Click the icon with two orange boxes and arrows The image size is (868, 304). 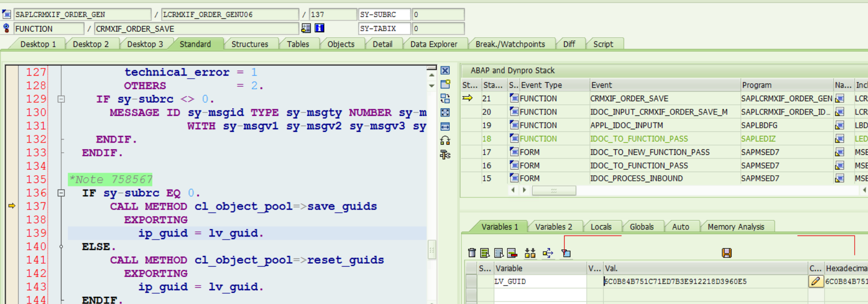(530, 253)
